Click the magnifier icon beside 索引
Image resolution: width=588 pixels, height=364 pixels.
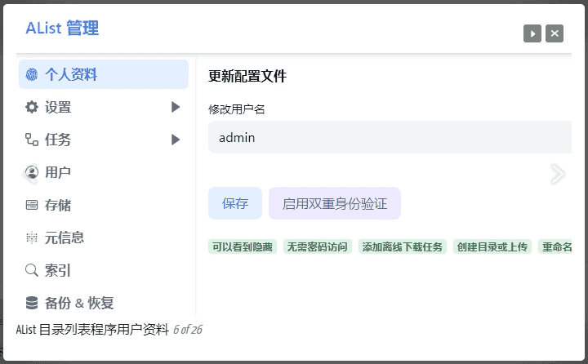click(32, 270)
